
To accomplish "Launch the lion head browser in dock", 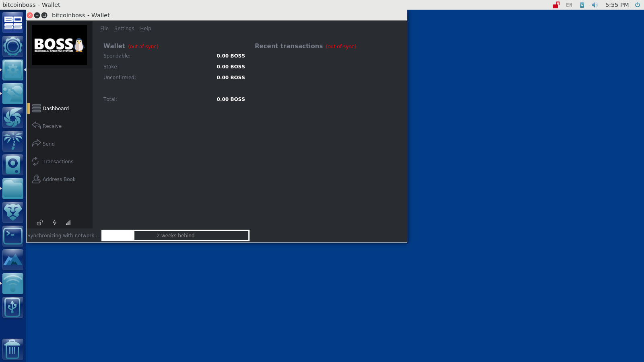I will pyautogui.click(x=13, y=212).
